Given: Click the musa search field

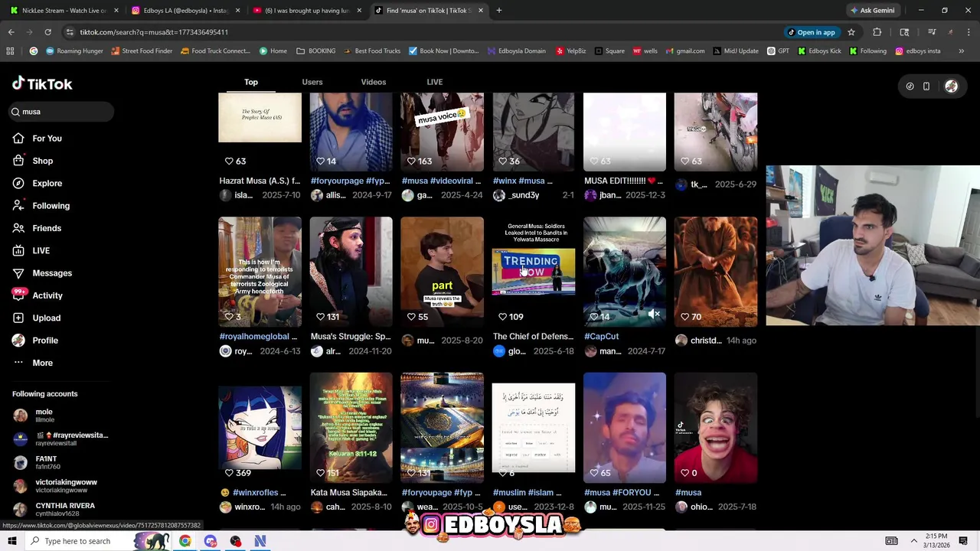Looking at the screenshot, I should 61,112.
